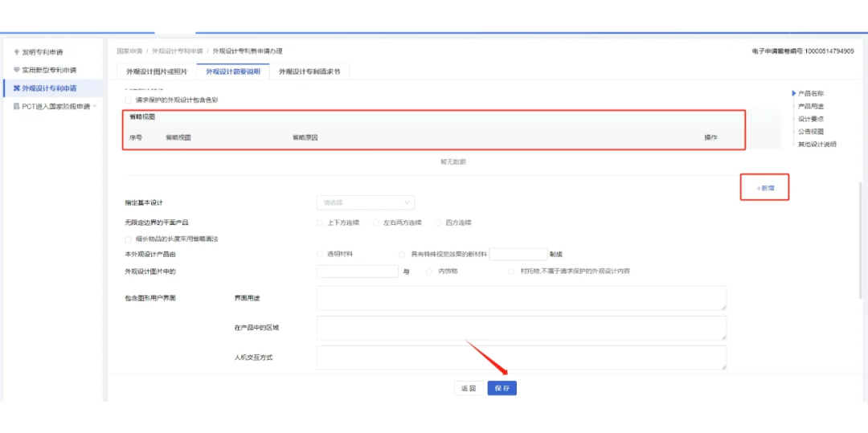Click the 返回 button
868x433 pixels.
[469, 388]
